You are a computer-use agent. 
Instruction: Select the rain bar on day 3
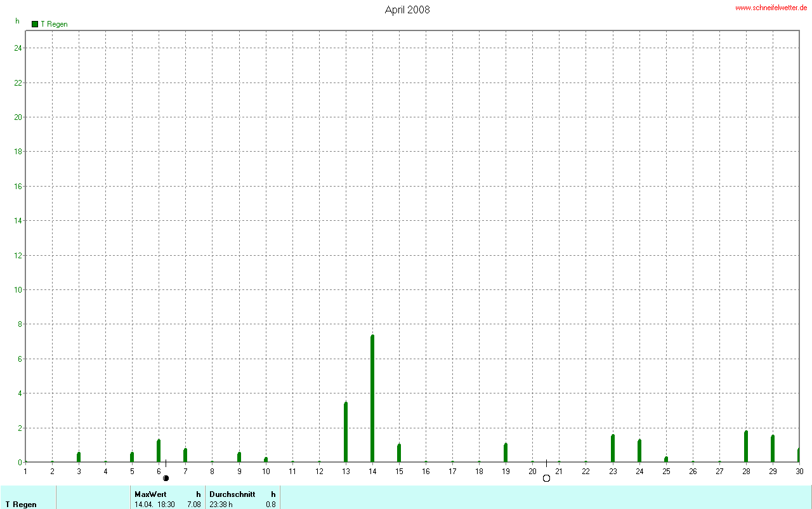click(79, 457)
